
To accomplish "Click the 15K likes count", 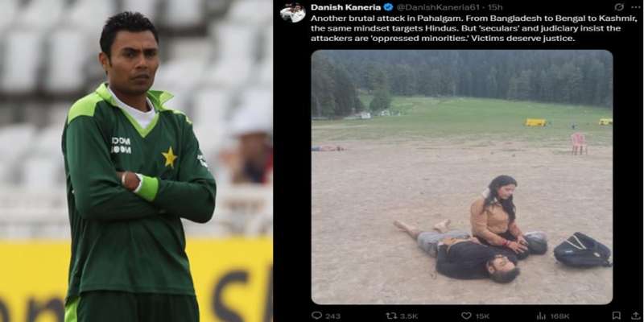I will (x=482, y=316).
